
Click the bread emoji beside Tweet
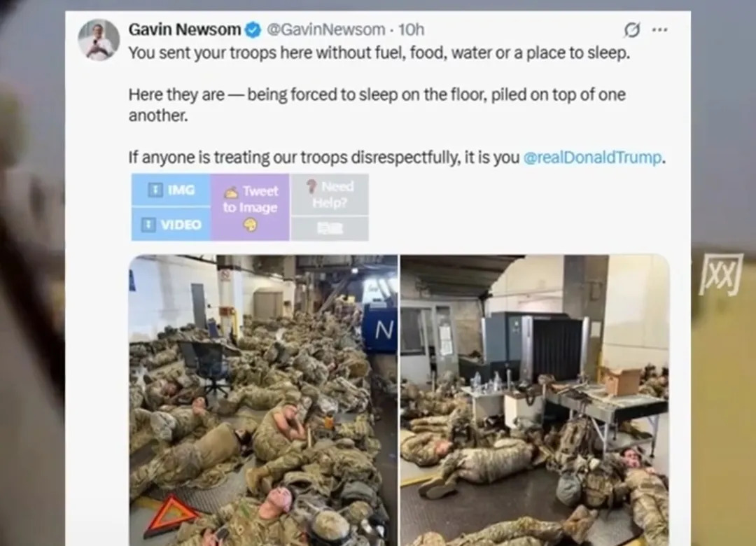pos(231,192)
